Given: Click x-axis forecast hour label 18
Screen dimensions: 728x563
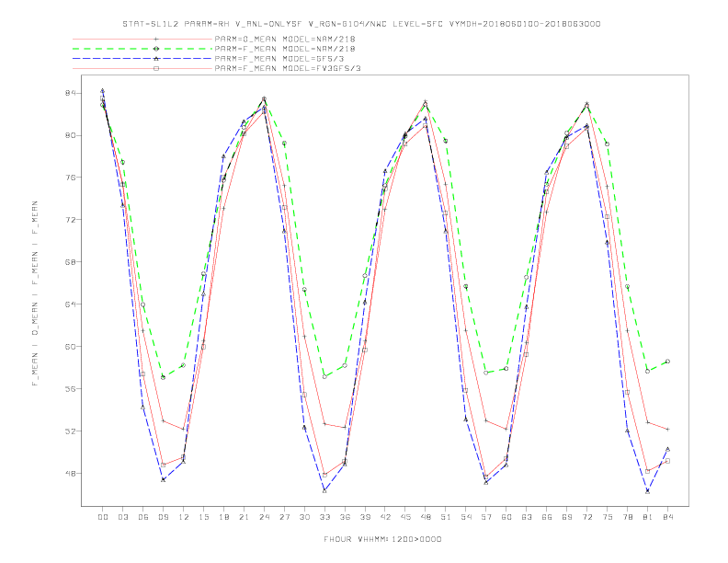Looking at the screenshot, I should click(x=223, y=517).
